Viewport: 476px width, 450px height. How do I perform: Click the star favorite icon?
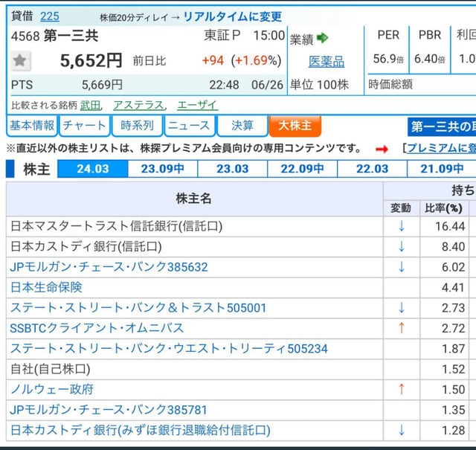pyautogui.click(x=21, y=60)
